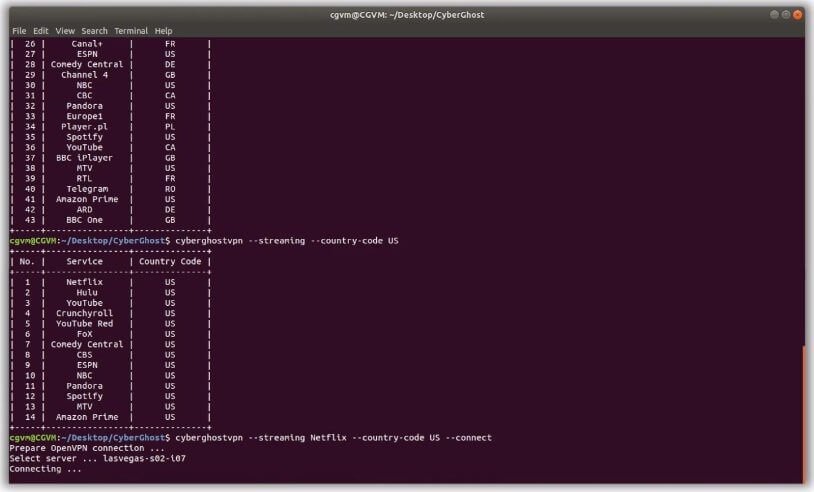Select the 'Europe1' entry

tap(84, 116)
